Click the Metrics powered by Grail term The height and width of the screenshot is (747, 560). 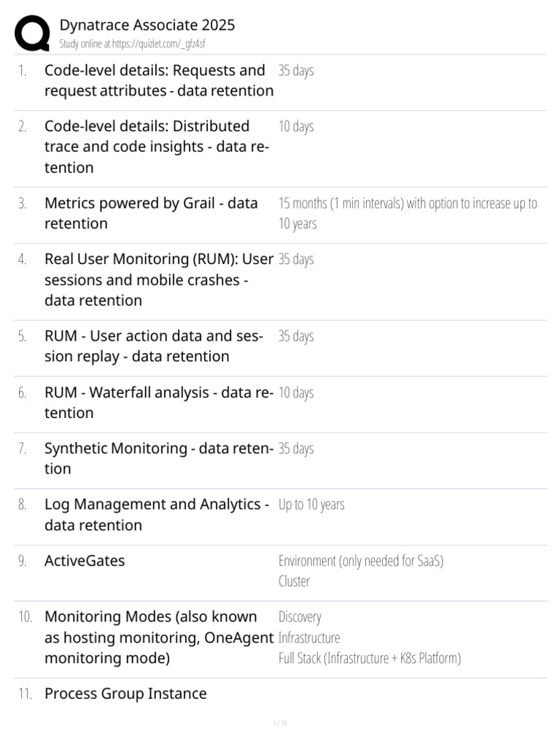click(151, 213)
